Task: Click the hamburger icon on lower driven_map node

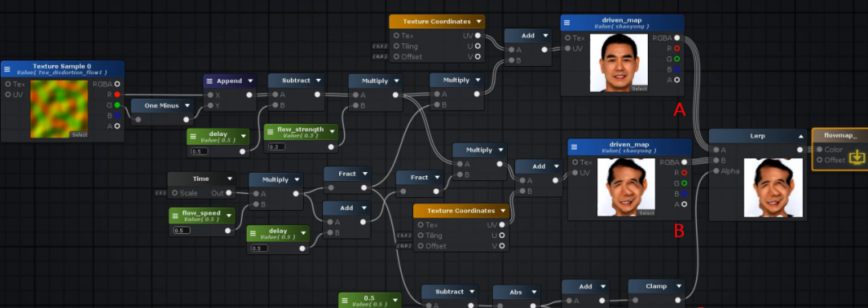Action: coord(574,147)
